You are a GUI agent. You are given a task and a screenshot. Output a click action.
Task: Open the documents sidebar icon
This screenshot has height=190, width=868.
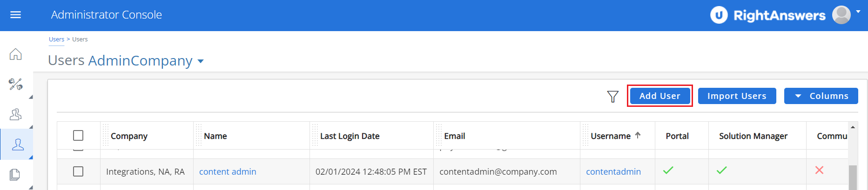(x=15, y=175)
